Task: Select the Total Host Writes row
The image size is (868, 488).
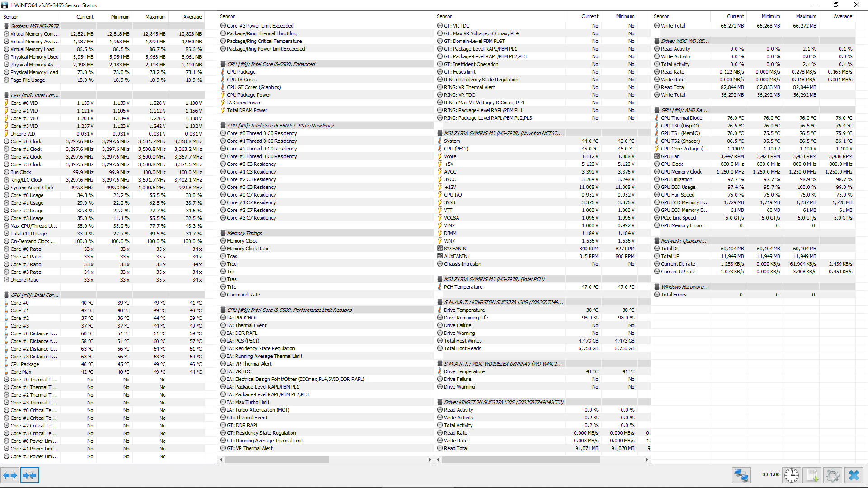Action: pos(542,341)
